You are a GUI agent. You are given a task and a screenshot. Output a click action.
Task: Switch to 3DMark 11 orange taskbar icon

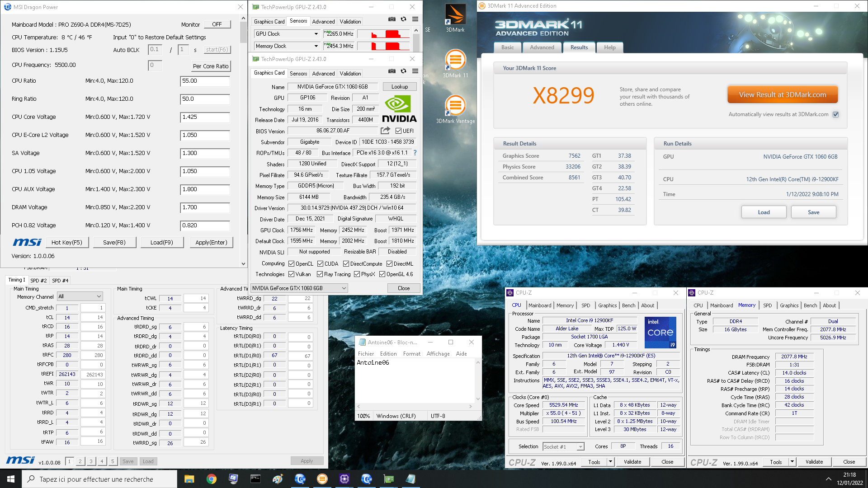pyautogui.click(x=322, y=479)
